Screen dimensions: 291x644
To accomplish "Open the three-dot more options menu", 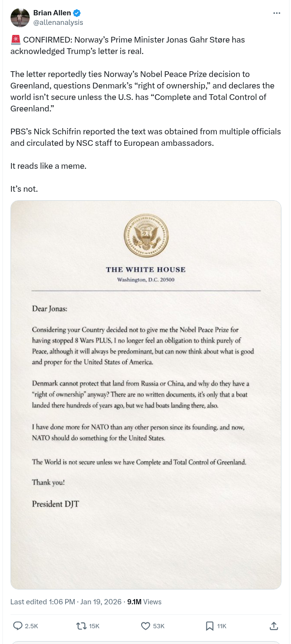I will [x=277, y=13].
